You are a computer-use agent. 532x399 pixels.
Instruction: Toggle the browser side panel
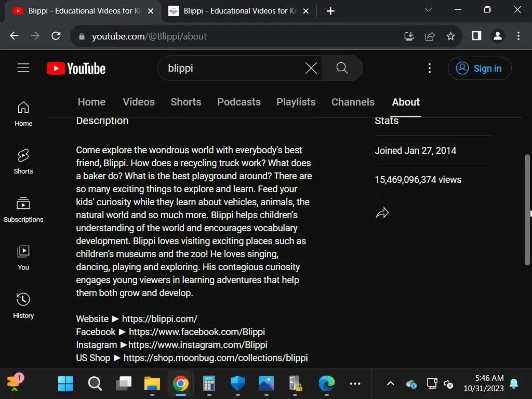tap(477, 36)
